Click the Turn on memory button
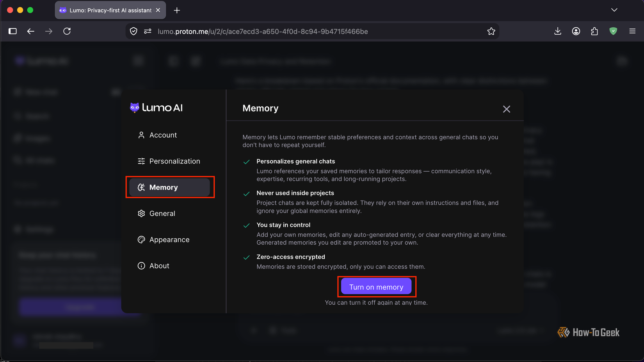 376,287
